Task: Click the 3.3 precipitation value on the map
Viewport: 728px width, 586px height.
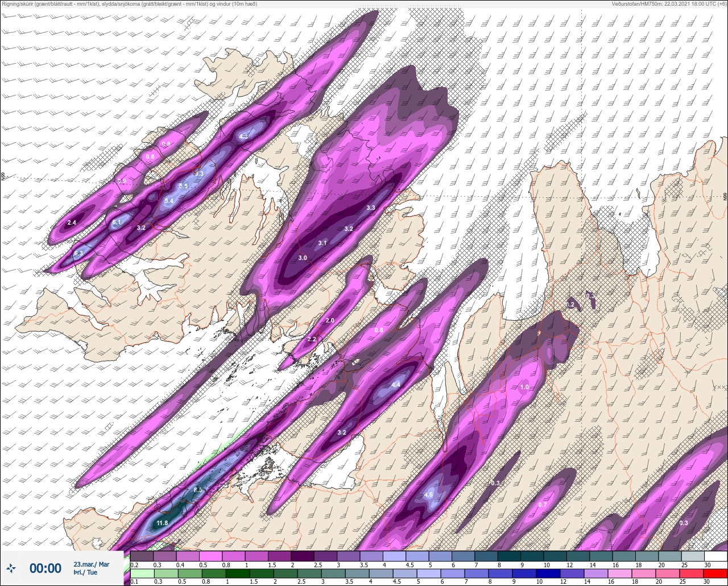Action: click(371, 208)
